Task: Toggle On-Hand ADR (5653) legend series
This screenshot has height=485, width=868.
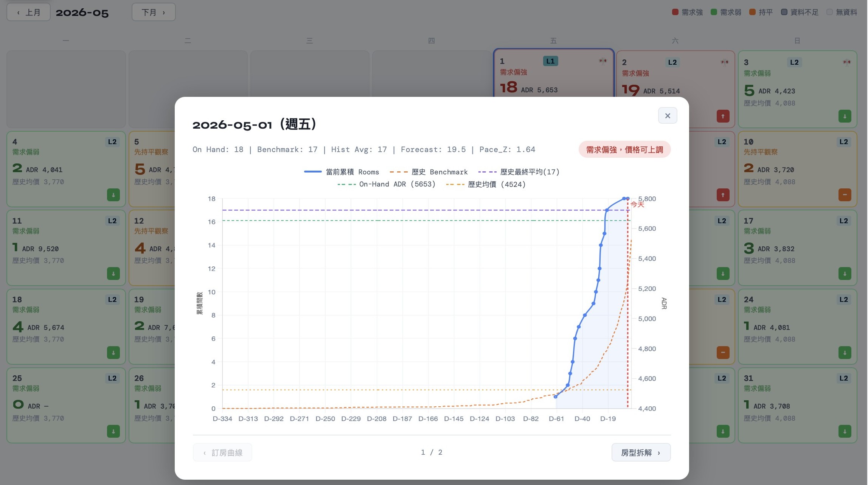Action: tap(386, 184)
